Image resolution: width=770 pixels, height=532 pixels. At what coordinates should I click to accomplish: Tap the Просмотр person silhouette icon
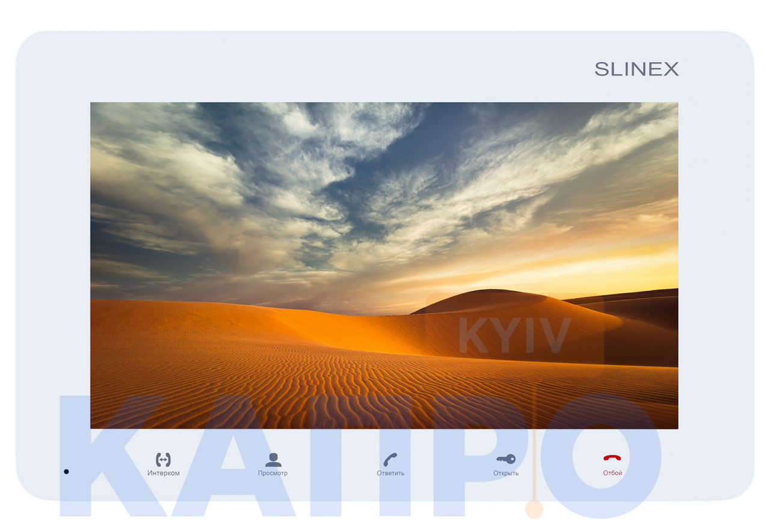(x=273, y=460)
